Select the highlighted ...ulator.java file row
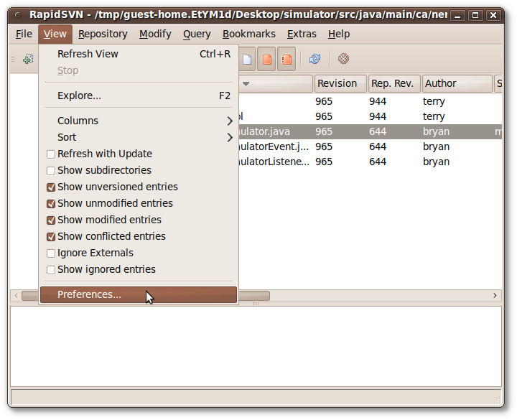 (370, 131)
